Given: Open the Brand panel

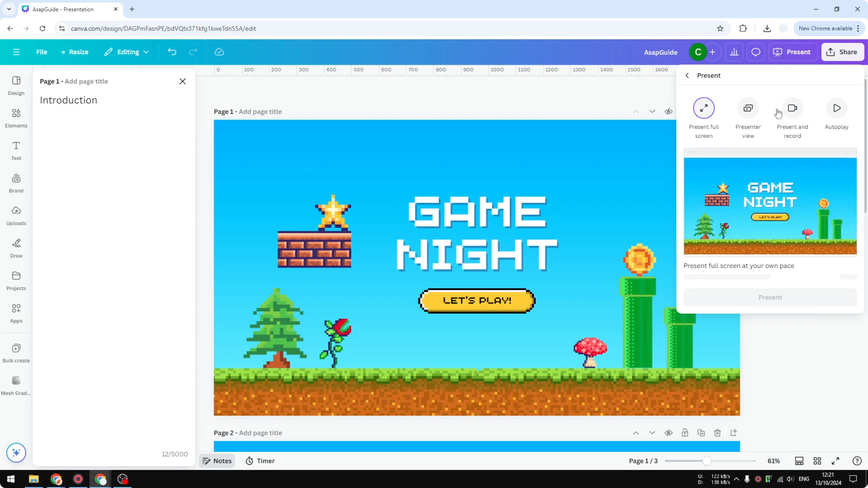Looking at the screenshot, I should 16,183.
